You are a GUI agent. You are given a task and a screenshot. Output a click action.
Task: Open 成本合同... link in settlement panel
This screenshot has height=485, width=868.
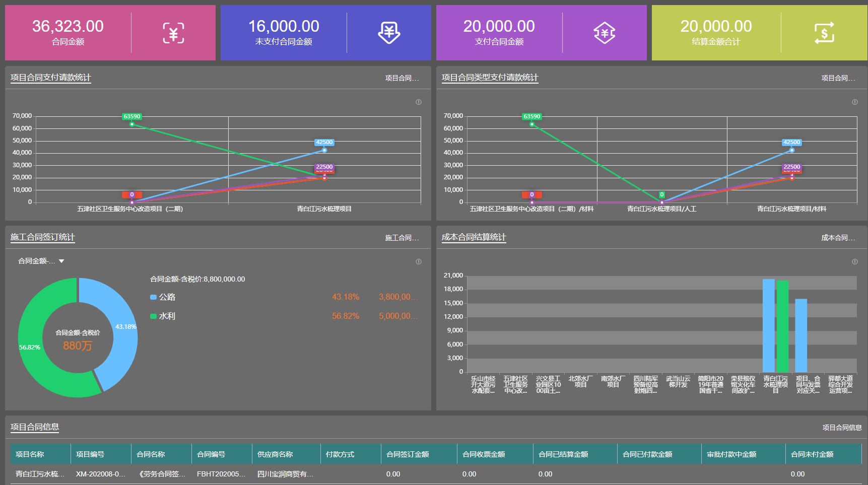click(838, 238)
